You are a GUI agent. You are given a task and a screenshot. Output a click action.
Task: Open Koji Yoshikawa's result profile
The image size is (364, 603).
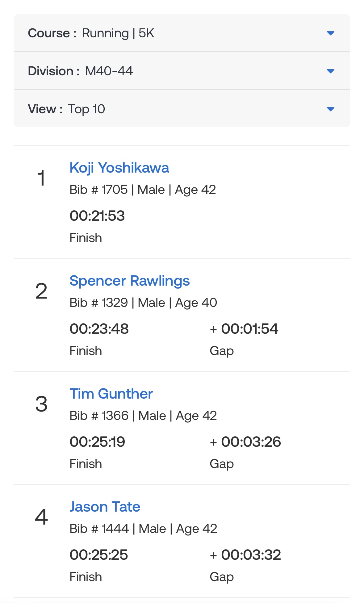119,168
